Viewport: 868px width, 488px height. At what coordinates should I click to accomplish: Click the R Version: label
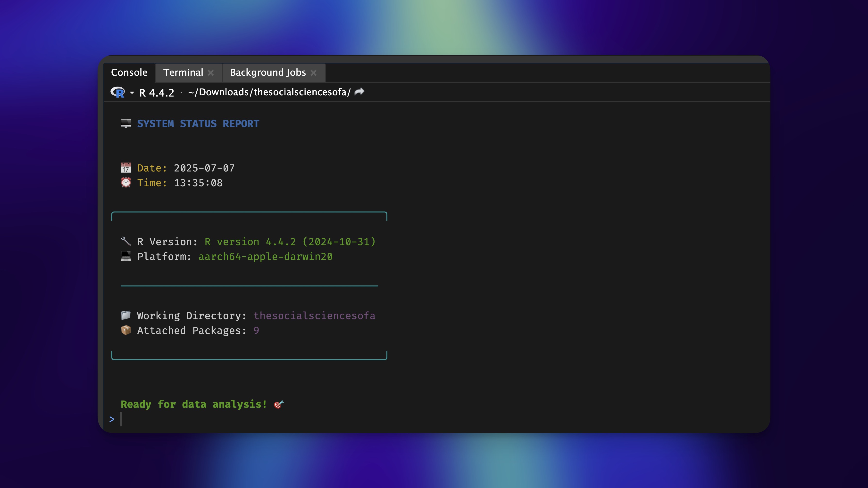coord(167,242)
